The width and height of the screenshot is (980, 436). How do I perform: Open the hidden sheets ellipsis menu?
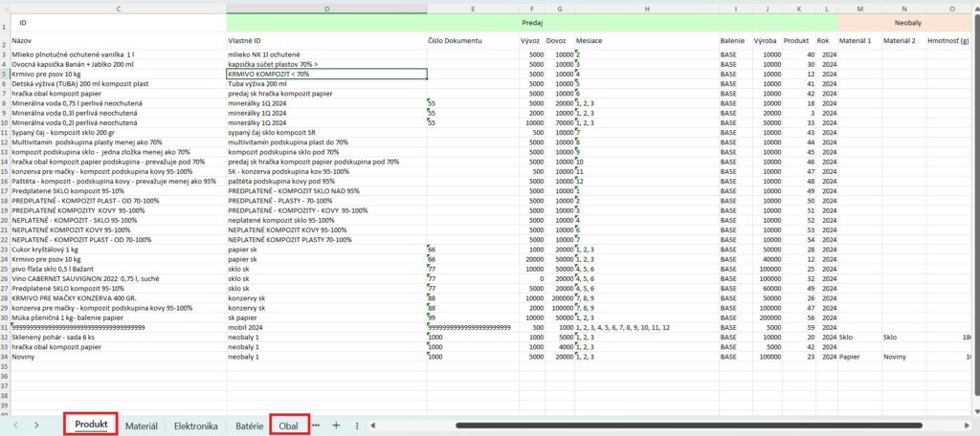[x=316, y=425]
